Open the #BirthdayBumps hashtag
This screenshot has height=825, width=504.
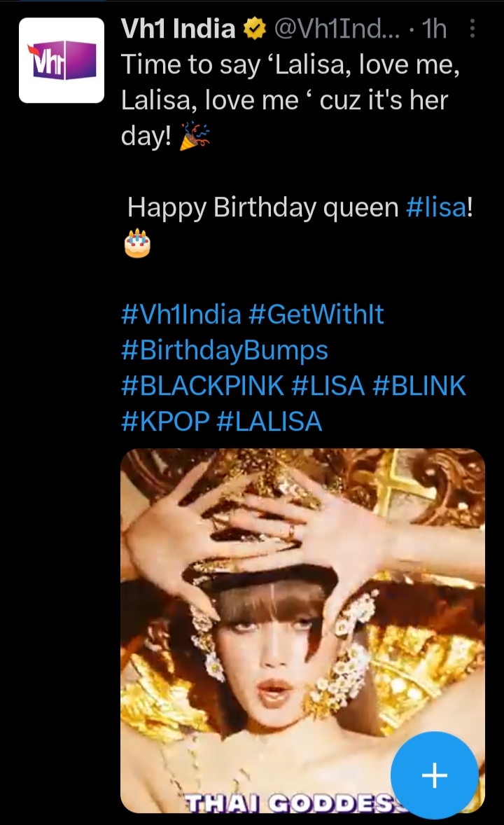coord(225,351)
